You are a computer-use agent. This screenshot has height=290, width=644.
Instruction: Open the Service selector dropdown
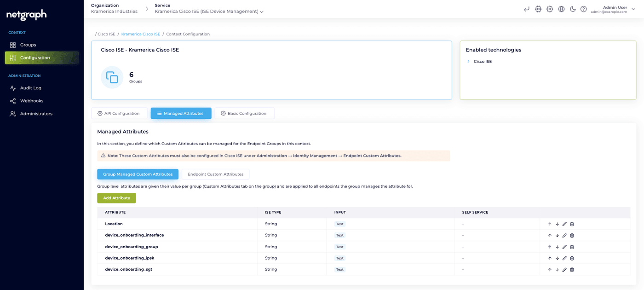click(x=209, y=12)
